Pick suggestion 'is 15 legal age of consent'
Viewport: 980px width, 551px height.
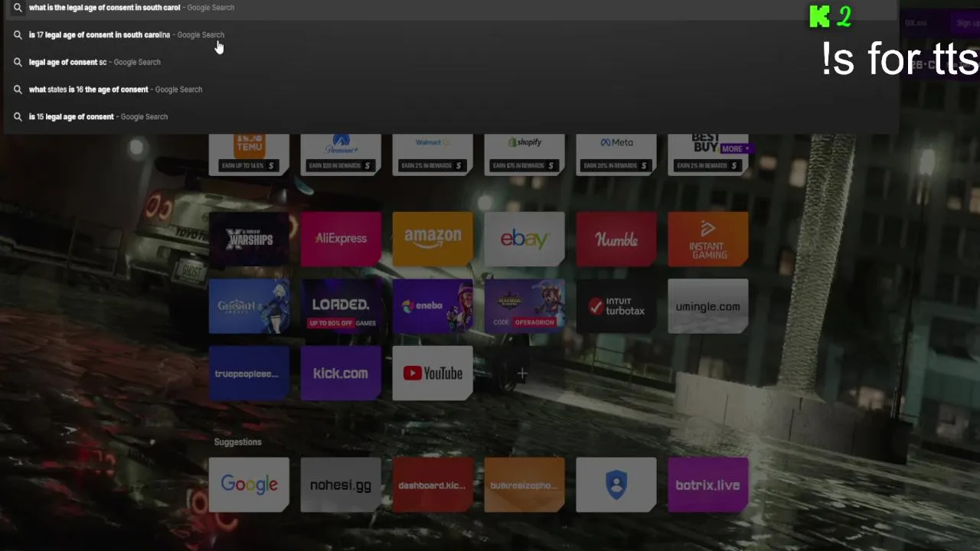coord(450,117)
